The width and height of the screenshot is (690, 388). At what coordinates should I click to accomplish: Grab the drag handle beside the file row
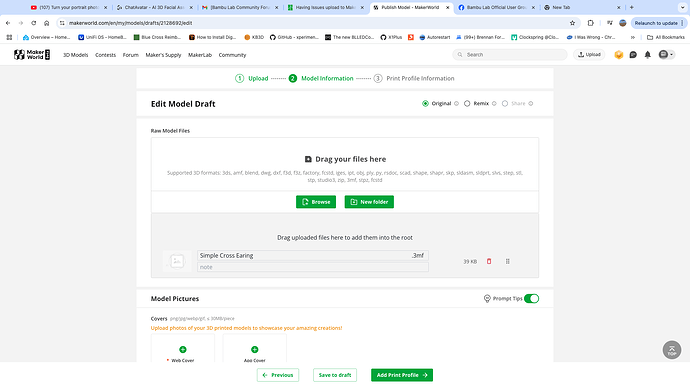pyautogui.click(x=507, y=261)
